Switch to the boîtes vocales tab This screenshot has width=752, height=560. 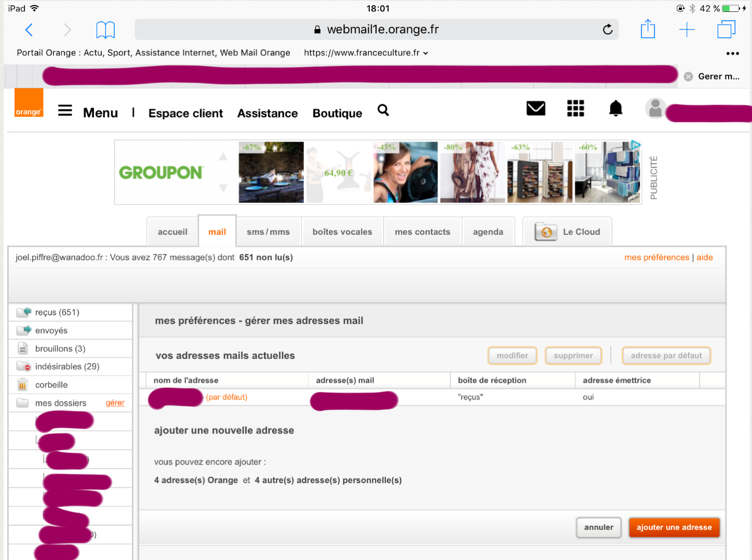[x=342, y=232]
